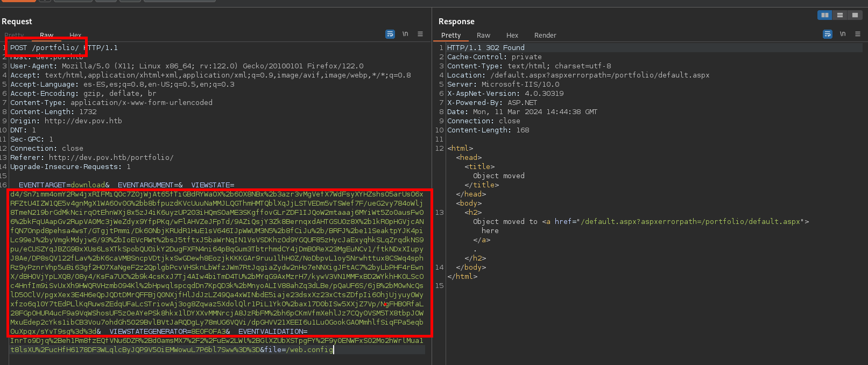This screenshot has width=868, height=365.
Task: Switch to the single combined-pane layout icon
Action: point(855,15)
